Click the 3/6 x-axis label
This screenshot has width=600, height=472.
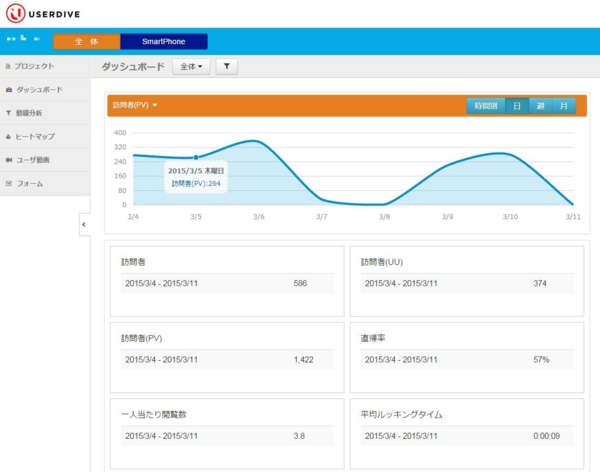coord(259,217)
